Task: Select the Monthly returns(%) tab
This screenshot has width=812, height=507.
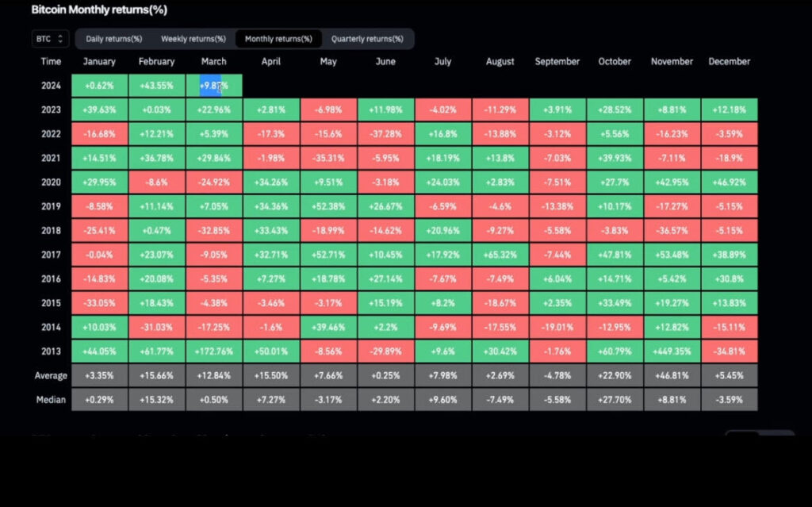Action: [278, 38]
